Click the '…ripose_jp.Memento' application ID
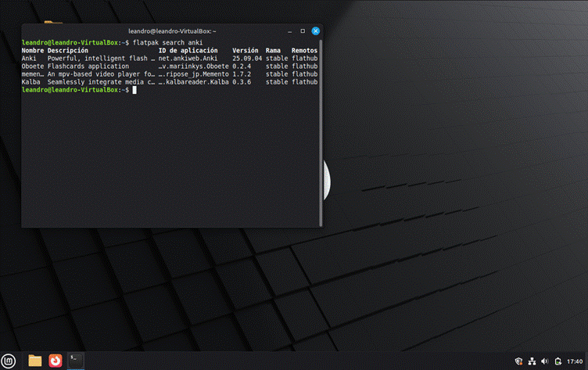588x370 pixels. pos(193,74)
